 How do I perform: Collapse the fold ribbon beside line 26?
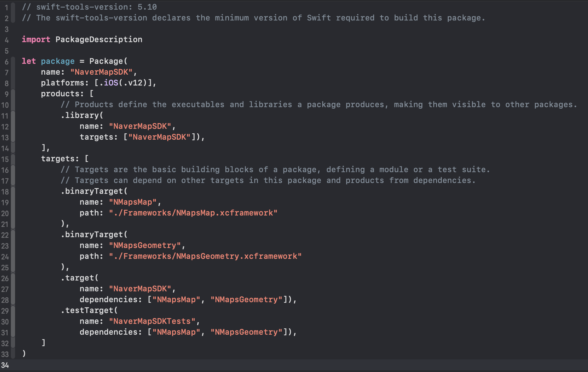click(x=13, y=278)
